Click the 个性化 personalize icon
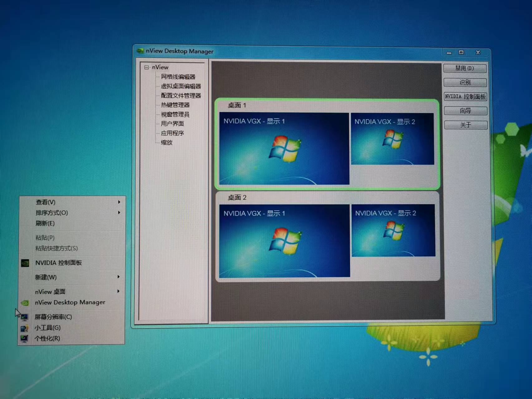 point(24,338)
